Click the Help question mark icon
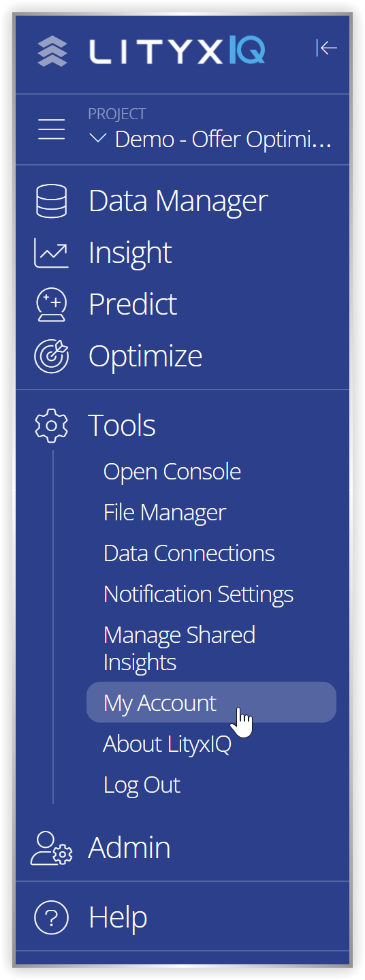This screenshot has height=980, width=365. coord(52,917)
